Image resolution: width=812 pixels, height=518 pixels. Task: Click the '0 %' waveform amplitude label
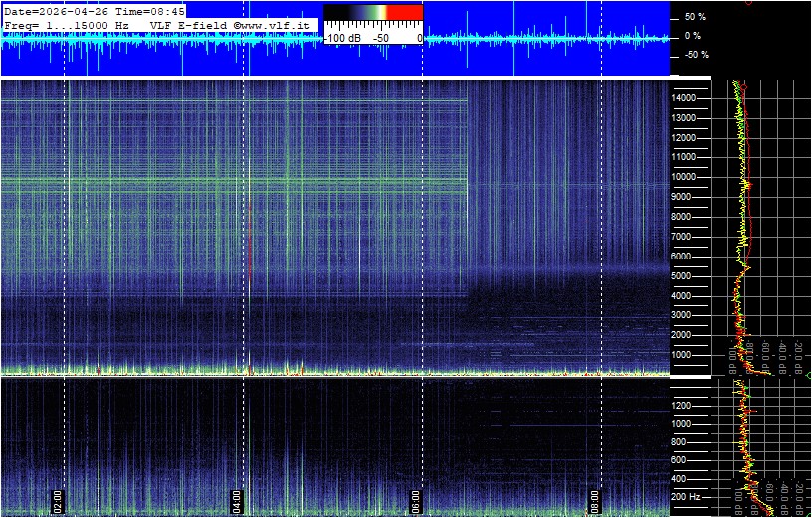(695, 36)
